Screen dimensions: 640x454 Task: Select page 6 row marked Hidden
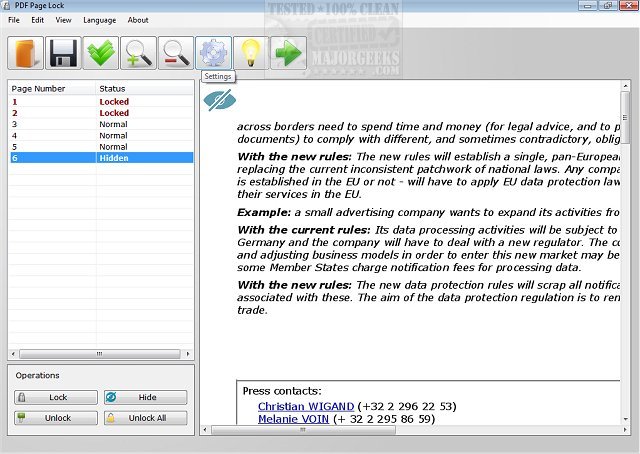(101, 158)
